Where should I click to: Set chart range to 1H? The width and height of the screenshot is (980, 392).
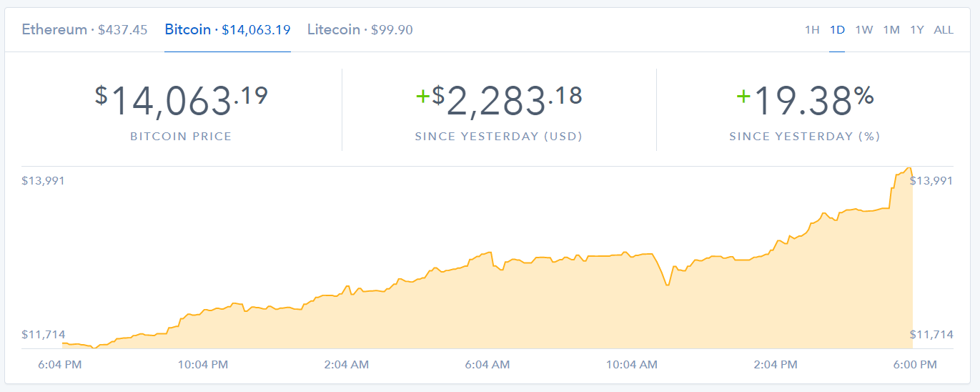pyautogui.click(x=812, y=29)
